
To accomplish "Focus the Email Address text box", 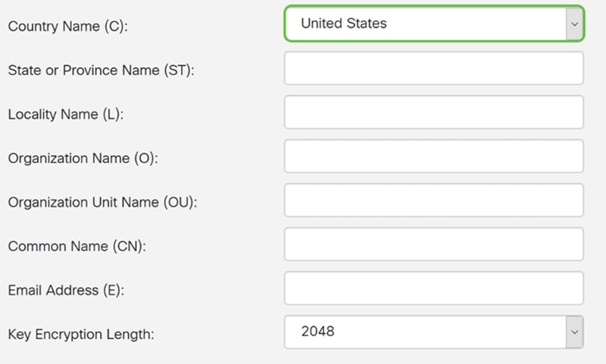I will click(x=433, y=288).
